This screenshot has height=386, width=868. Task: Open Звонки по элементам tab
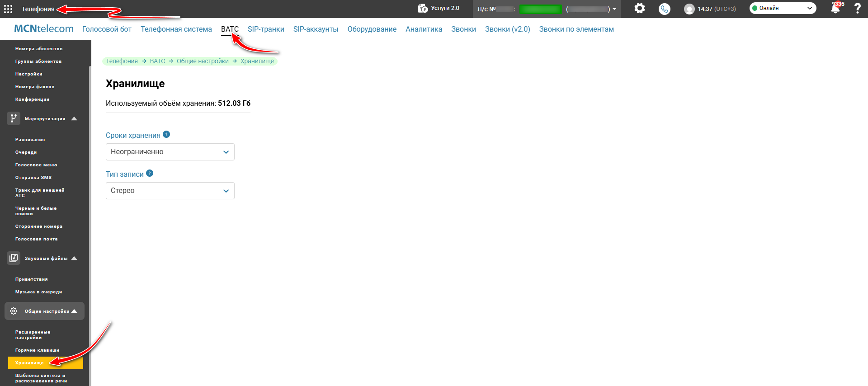point(576,29)
